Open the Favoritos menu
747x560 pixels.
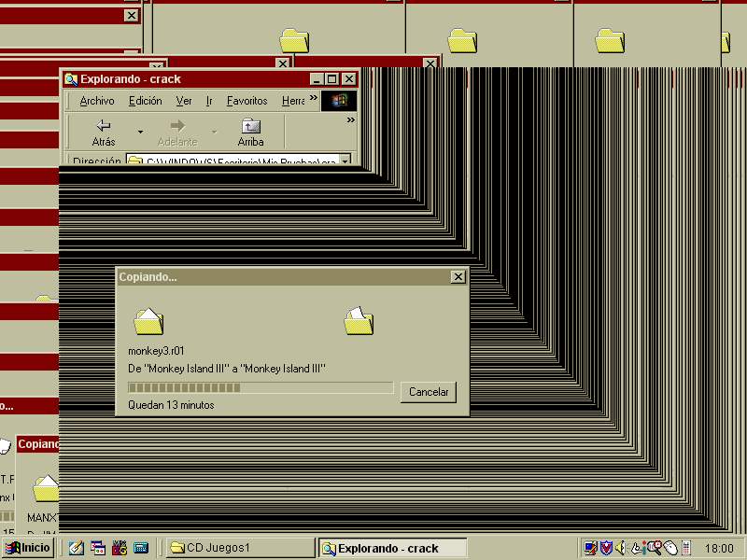(x=247, y=101)
